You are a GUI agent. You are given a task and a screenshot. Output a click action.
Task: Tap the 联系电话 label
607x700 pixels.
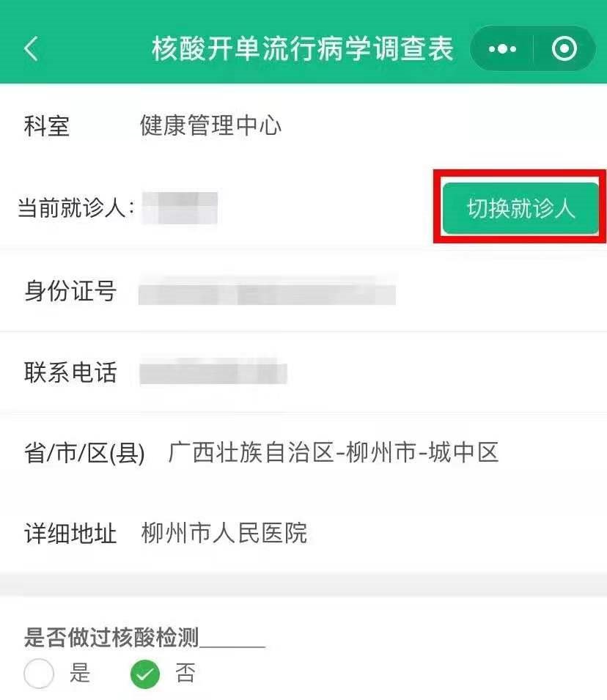point(70,373)
